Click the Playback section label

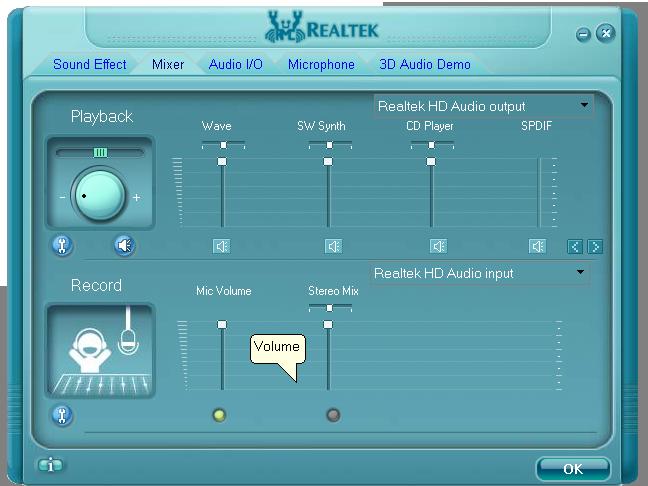coord(102,117)
